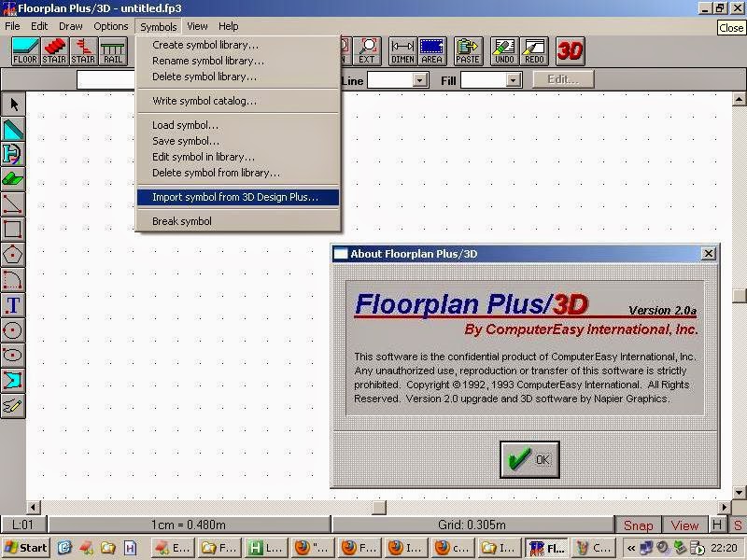The height and width of the screenshot is (560, 747).
Task: Click the horizontal scrollbar left arrow
Action: [x=33, y=508]
